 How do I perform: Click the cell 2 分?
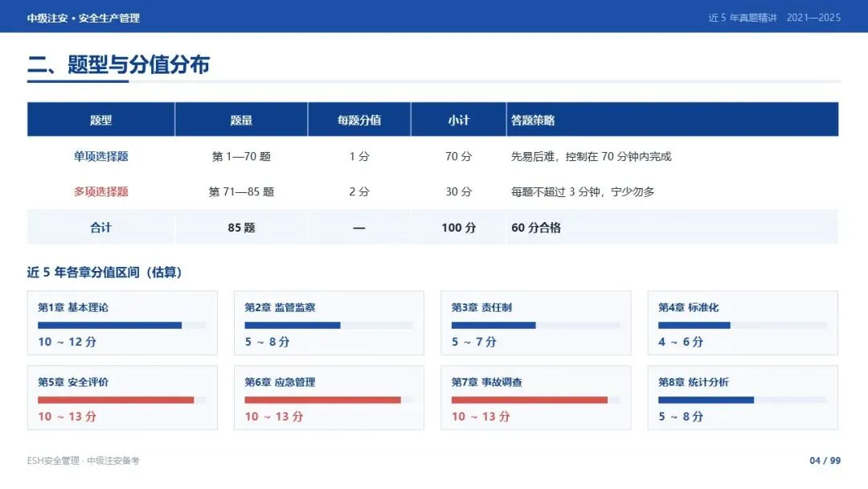[x=358, y=191]
